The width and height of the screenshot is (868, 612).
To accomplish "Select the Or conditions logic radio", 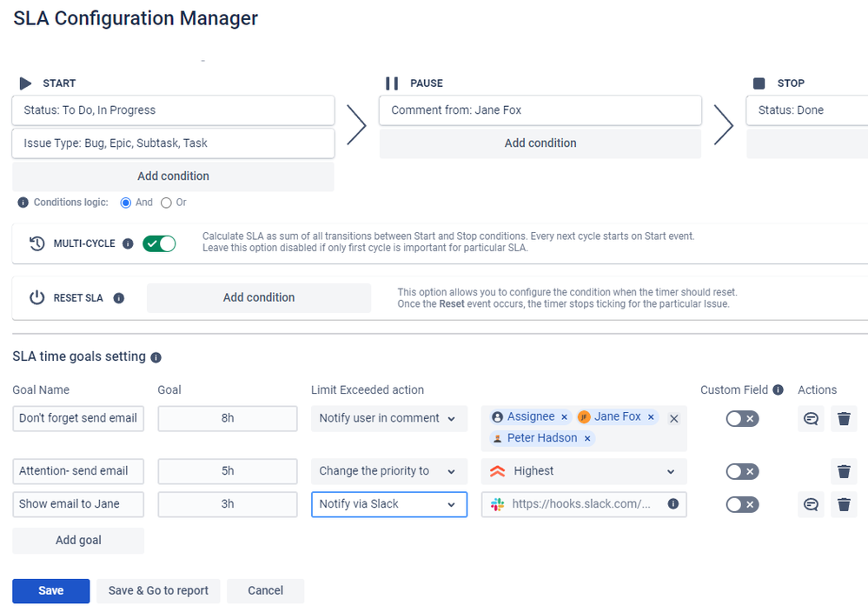I will point(166,203).
